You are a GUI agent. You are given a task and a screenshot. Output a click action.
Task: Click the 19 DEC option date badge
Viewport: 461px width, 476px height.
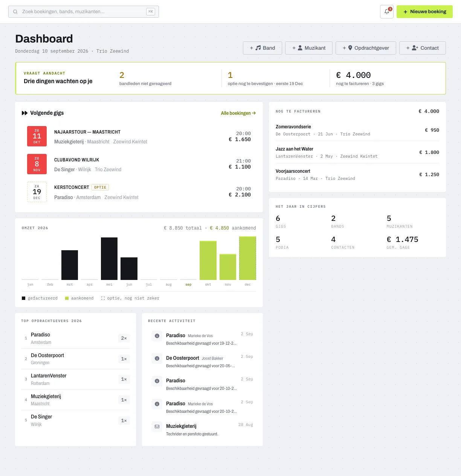[37, 192]
